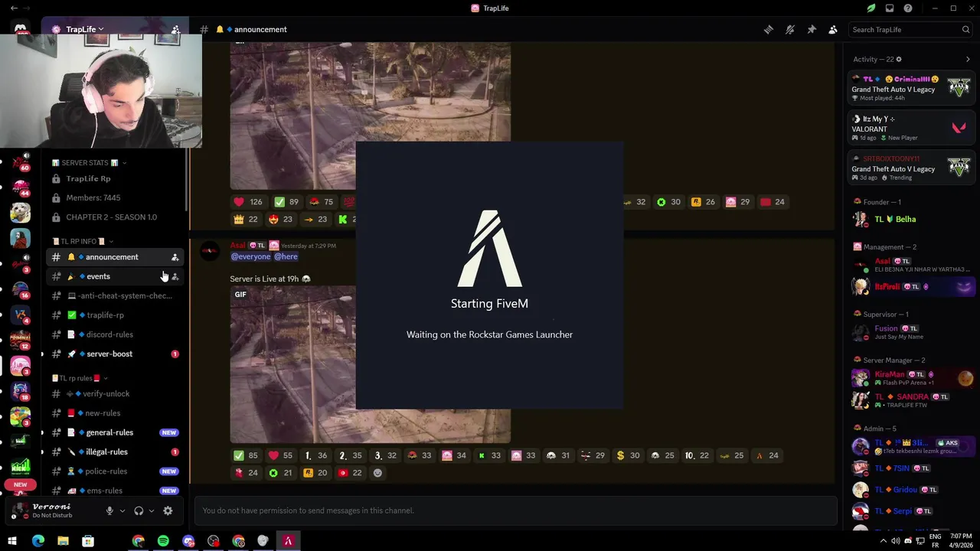Open the Members: 7445 locked voice channel
The width and height of the screenshot is (980, 551).
pos(114,197)
